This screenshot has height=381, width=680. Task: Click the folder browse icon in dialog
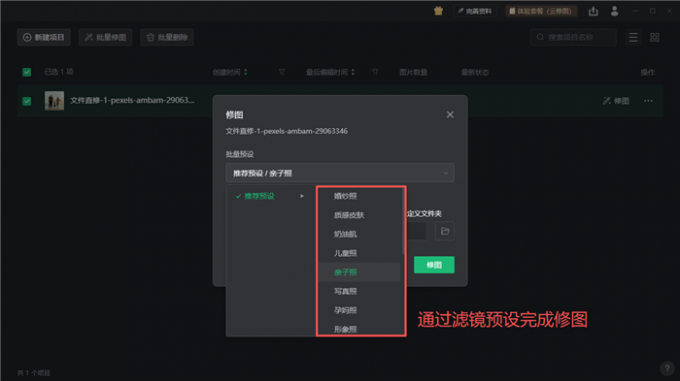point(445,231)
